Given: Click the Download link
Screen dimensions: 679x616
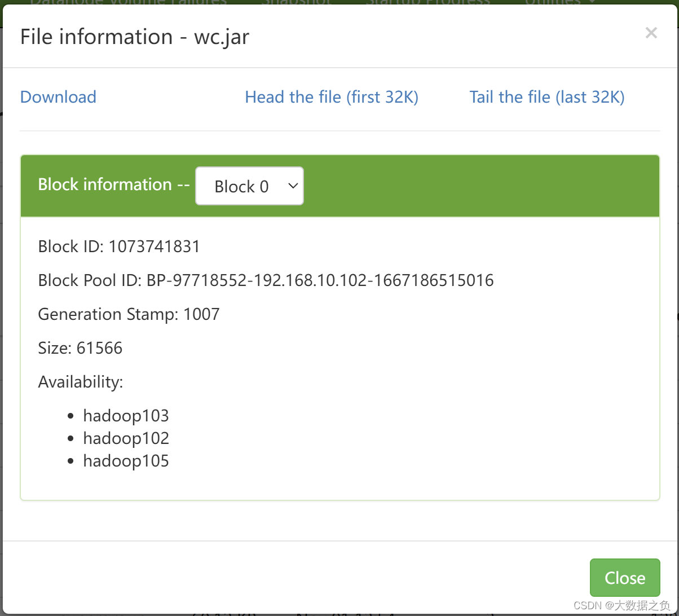Looking at the screenshot, I should click(x=58, y=97).
